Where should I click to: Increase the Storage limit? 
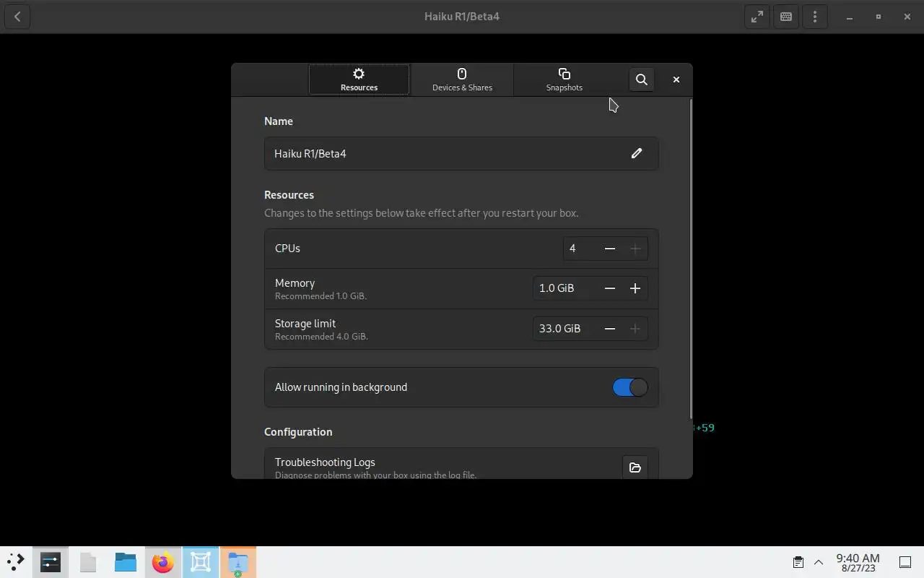tap(635, 329)
